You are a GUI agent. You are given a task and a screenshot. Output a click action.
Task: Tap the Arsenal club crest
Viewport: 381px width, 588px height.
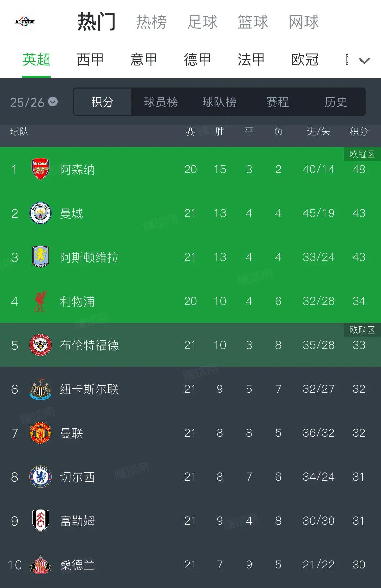pos(40,169)
